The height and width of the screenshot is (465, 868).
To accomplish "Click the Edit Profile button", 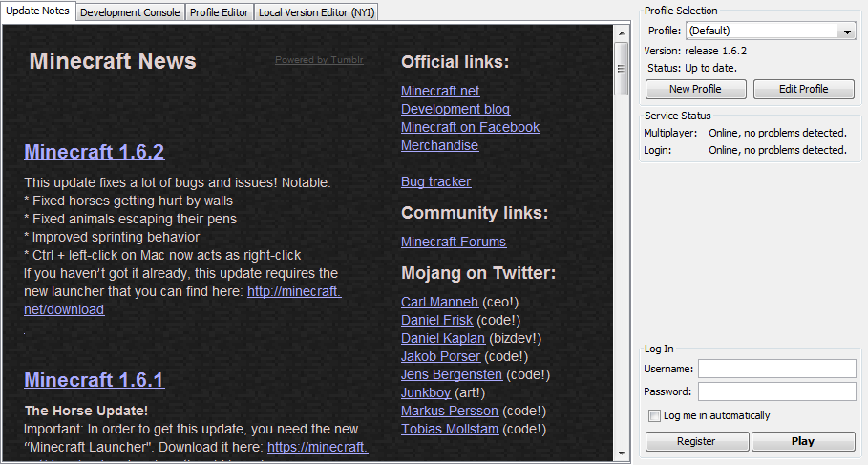I will click(804, 89).
